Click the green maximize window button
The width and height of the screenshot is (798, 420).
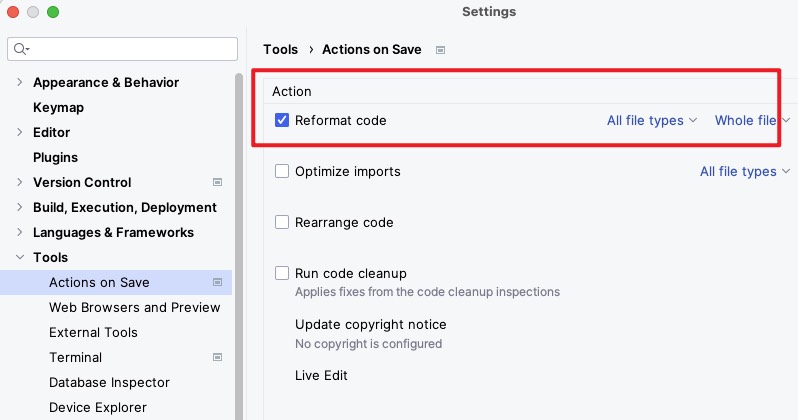pyautogui.click(x=53, y=12)
